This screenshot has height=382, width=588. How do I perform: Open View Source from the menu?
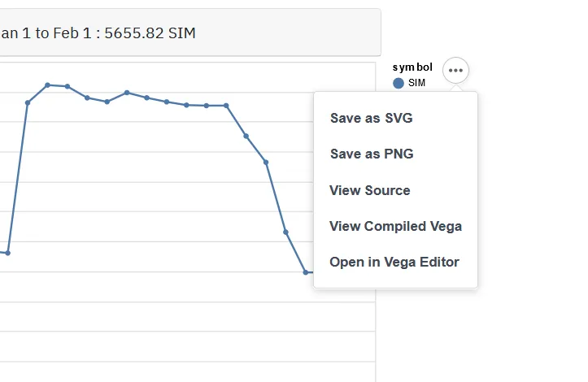[x=370, y=190]
